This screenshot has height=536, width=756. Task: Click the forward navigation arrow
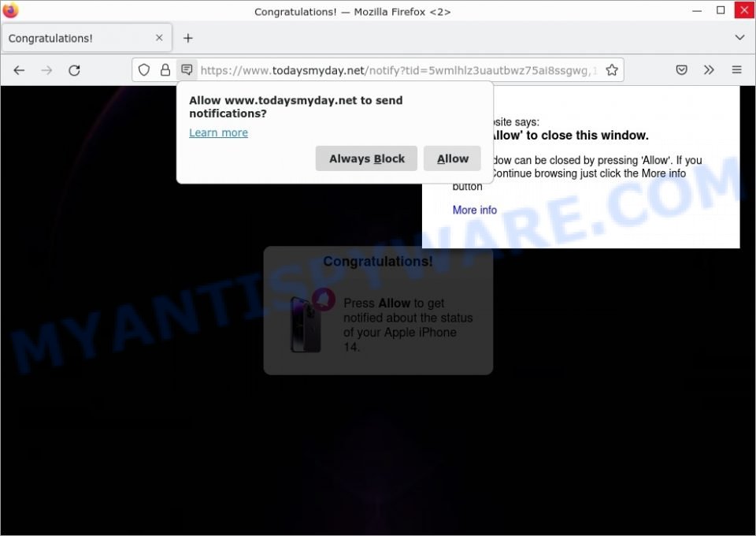[x=46, y=70]
